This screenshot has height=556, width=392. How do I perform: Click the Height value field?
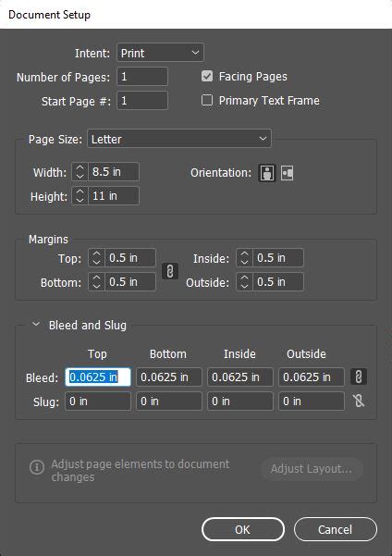click(114, 196)
